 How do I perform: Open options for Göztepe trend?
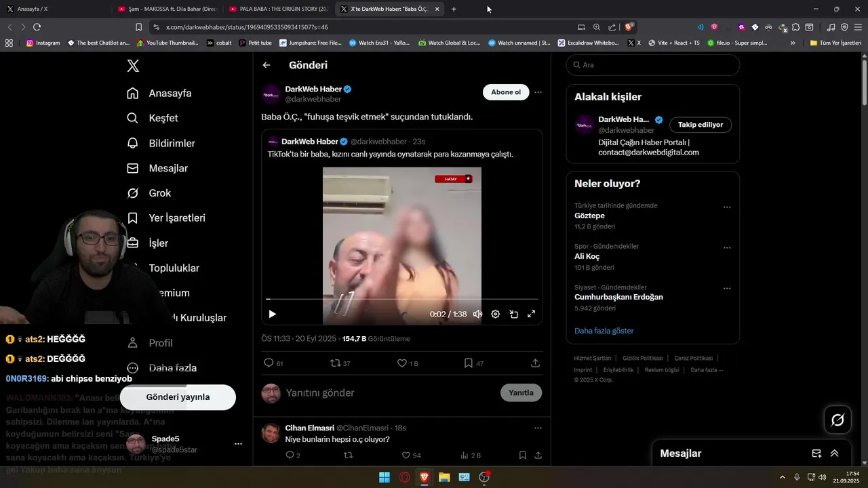tap(727, 207)
